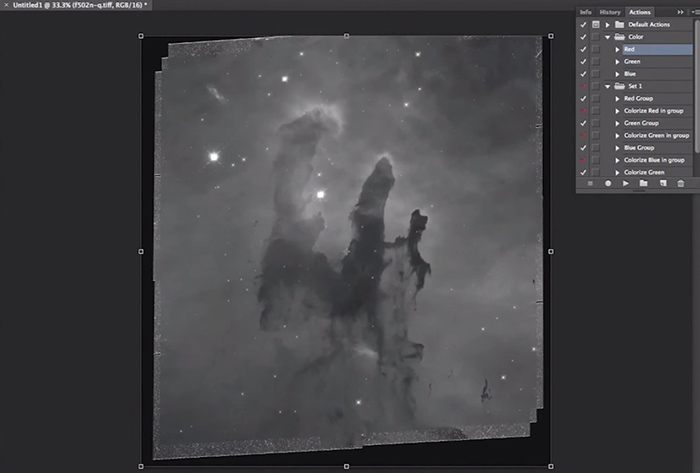Click the Stop recording button in Actions panel

pyautogui.click(x=590, y=184)
